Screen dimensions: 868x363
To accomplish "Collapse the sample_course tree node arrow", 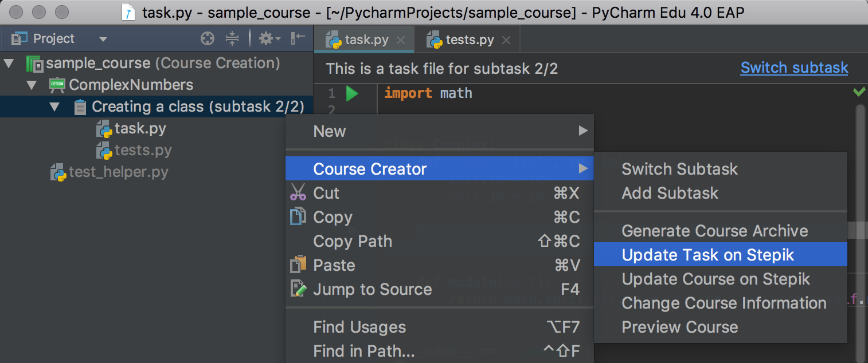I will click(9, 63).
